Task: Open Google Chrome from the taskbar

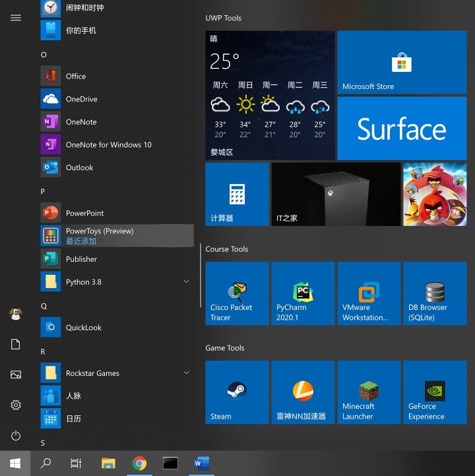Action: pyautogui.click(x=139, y=463)
